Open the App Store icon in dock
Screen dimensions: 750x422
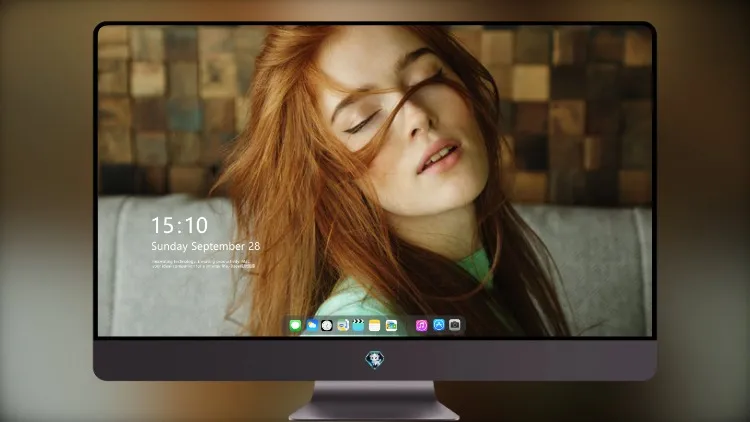[439, 325]
